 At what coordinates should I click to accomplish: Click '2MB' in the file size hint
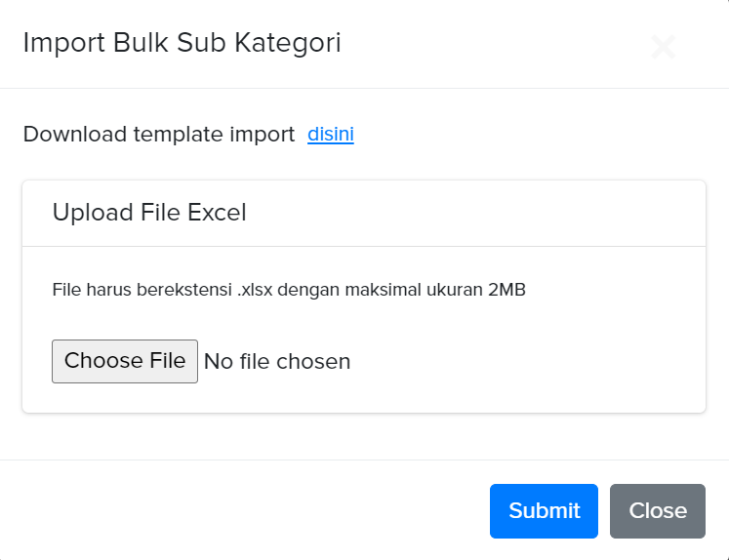point(506,290)
